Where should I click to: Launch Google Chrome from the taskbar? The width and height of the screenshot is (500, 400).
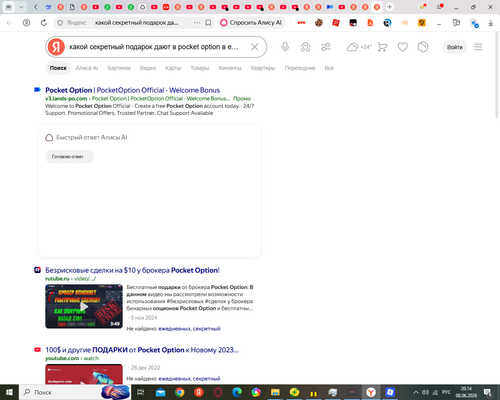coord(180,392)
